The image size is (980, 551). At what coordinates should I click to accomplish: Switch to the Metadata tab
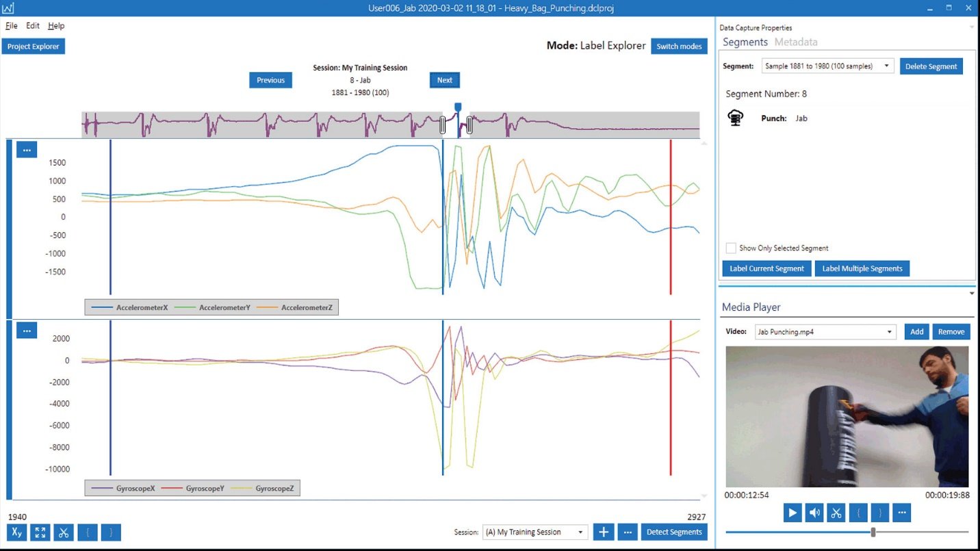pos(796,42)
